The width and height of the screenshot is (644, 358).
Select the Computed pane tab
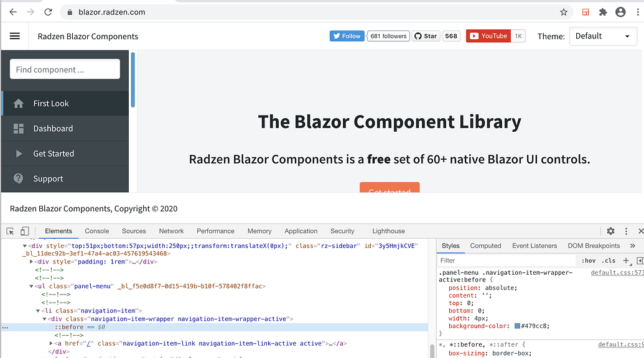tap(485, 246)
